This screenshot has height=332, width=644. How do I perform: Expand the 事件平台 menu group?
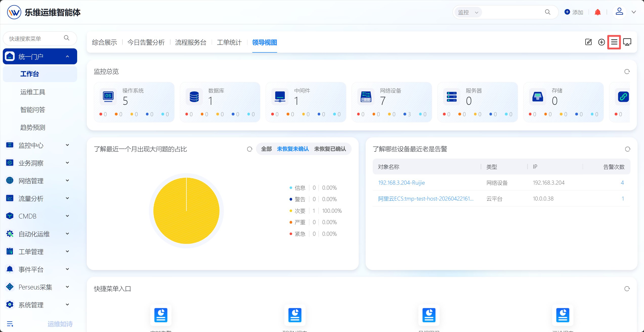click(40, 269)
